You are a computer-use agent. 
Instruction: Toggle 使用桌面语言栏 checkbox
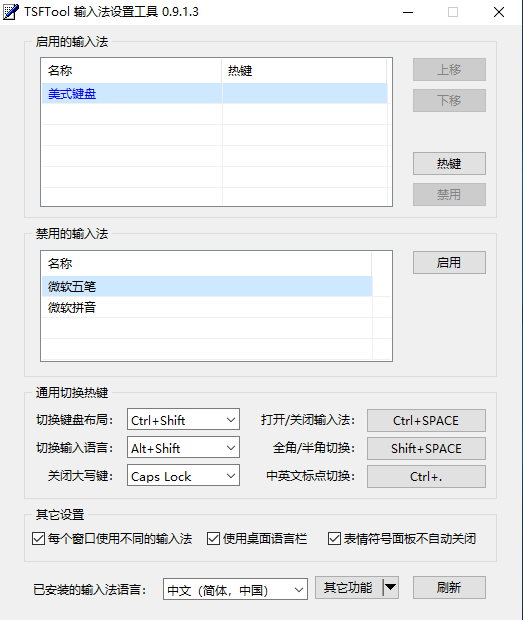pyautogui.click(x=213, y=539)
